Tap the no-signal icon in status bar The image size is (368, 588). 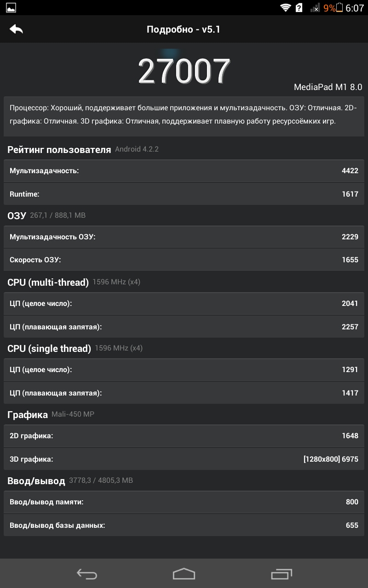click(315, 8)
